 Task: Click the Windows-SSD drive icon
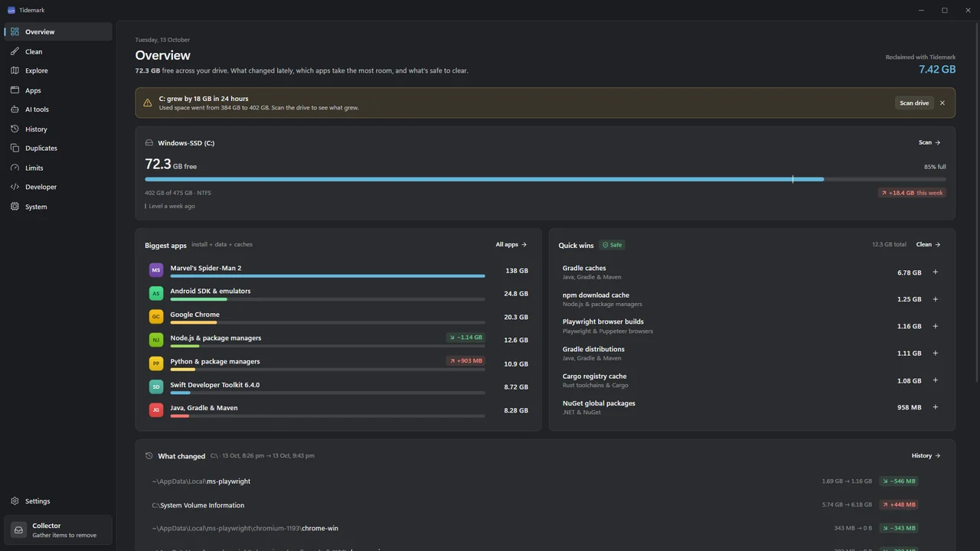pyautogui.click(x=149, y=143)
